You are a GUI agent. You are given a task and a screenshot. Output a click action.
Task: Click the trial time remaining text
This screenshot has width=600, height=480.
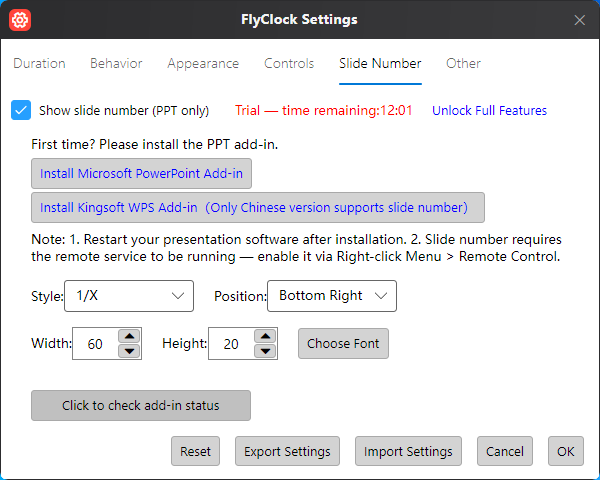tap(324, 111)
